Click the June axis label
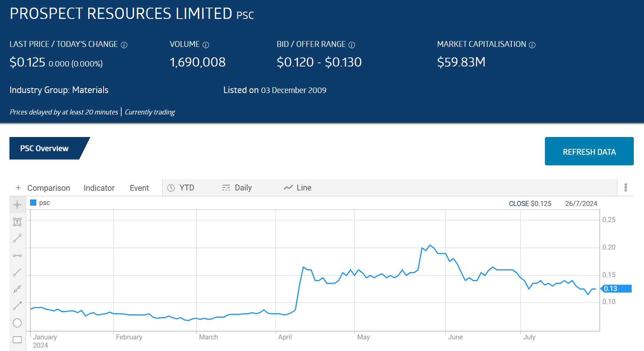 coord(455,337)
